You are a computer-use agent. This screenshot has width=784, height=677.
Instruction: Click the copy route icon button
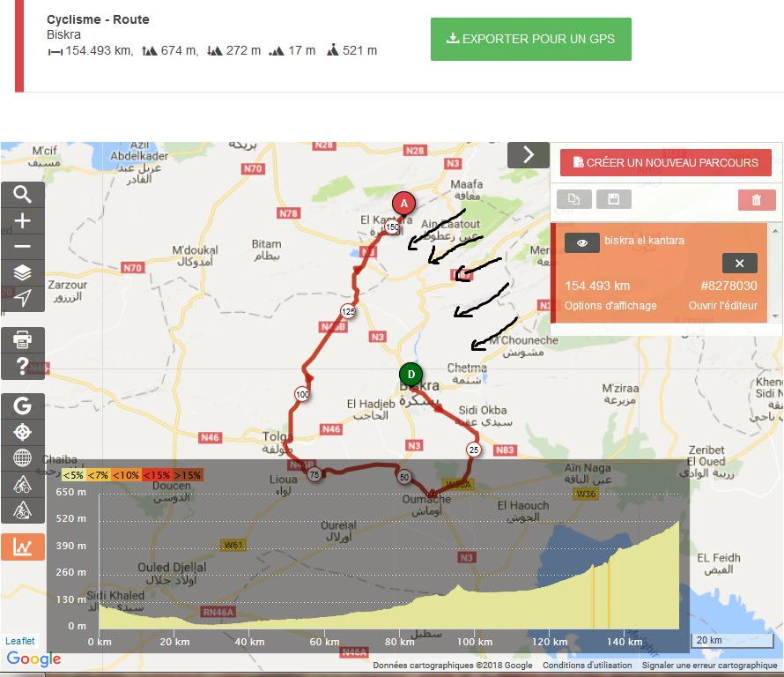[x=574, y=199]
